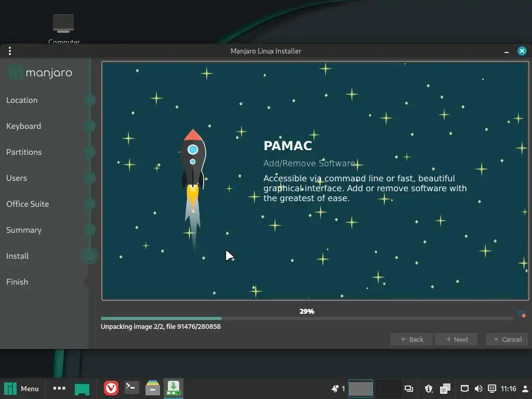Image resolution: width=532 pixels, height=399 pixels.
Task: Show desktop using the green taskbar icon
Action: 82,389
